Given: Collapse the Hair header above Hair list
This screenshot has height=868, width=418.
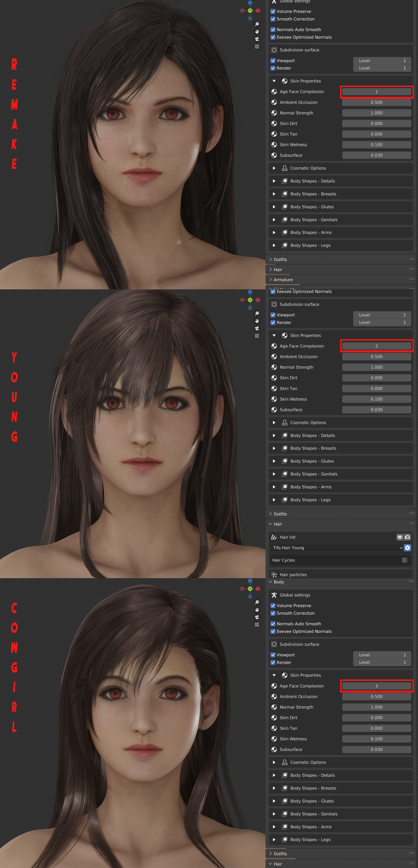Looking at the screenshot, I should (x=341, y=524).
